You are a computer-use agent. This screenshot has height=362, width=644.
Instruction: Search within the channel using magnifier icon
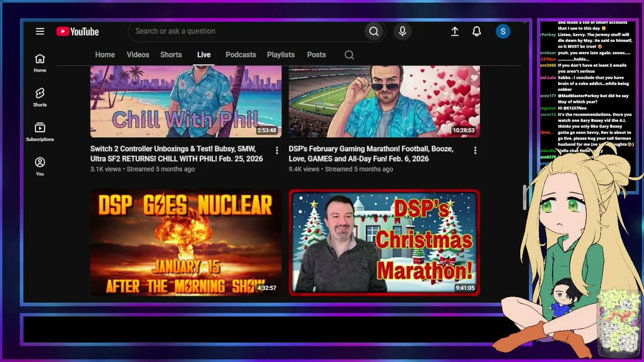349,55
